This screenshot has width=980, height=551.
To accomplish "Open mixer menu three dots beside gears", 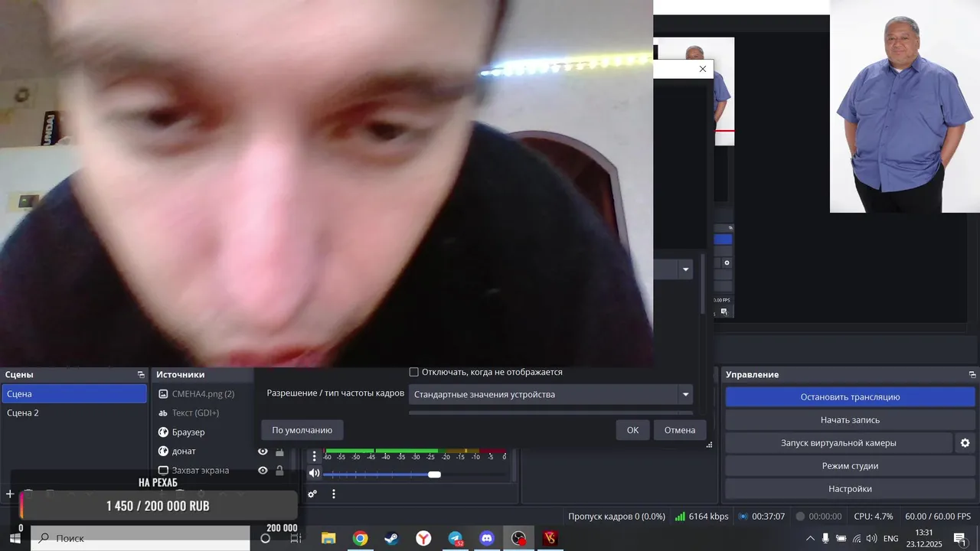I will tap(334, 494).
